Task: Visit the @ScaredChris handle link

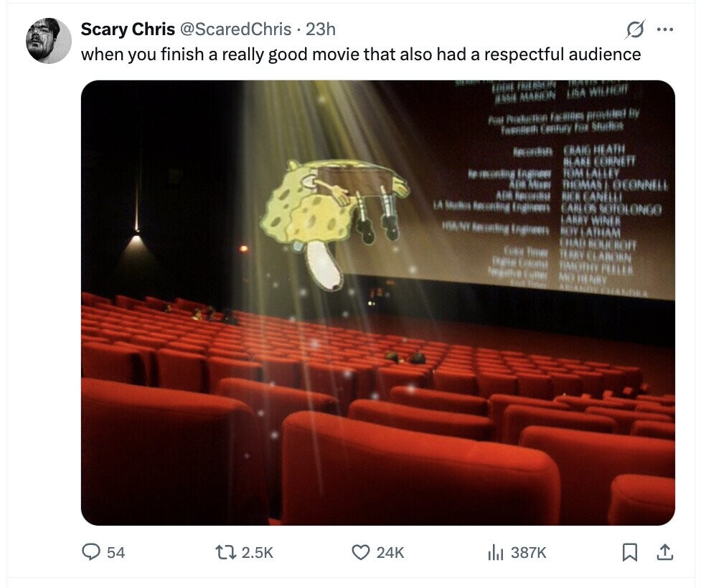Action: tap(236, 29)
